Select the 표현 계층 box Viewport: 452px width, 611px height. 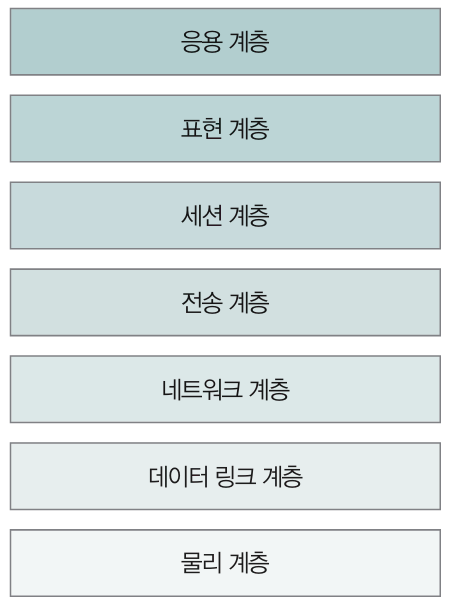(x=225, y=129)
